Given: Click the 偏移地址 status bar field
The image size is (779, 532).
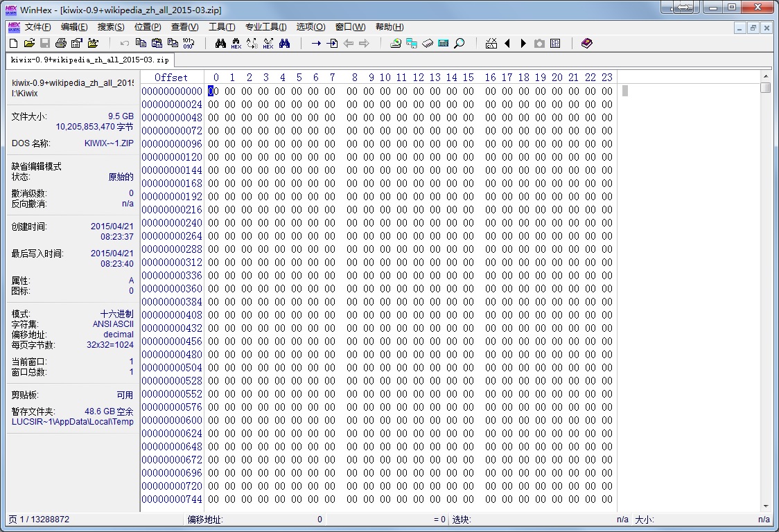Looking at the screenshot, I should (255, 520).
